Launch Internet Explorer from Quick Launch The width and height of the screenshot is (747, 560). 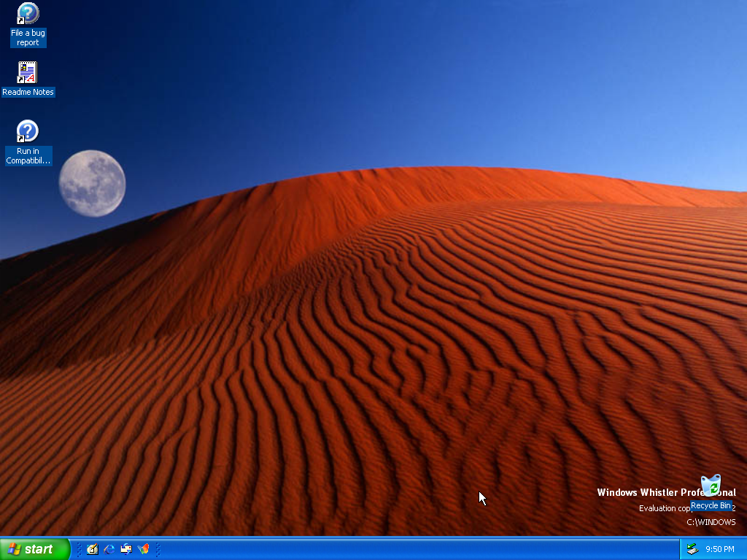(109, 549)
